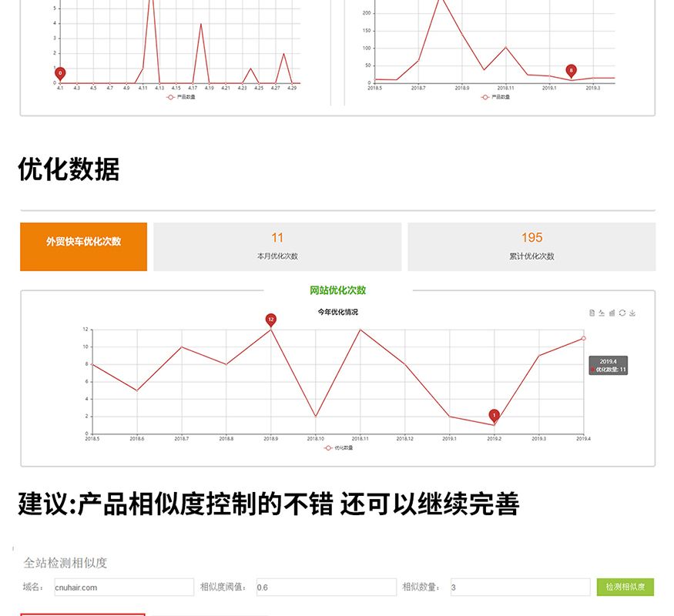Screen dimensions: 674x616
Task: Click the 域名 input field with cnuhair.com
Action: point(123,588)
